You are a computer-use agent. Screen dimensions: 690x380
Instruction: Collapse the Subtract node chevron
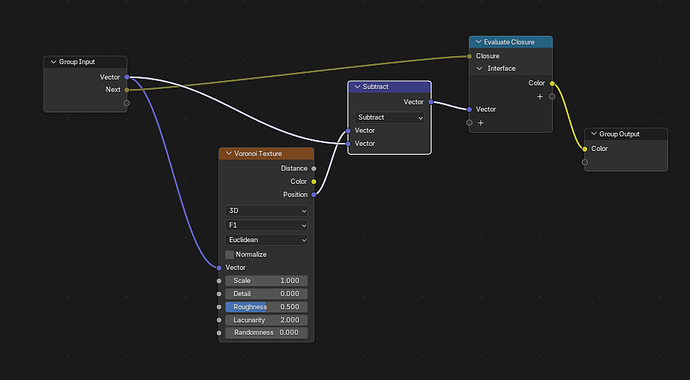point(357,87)
